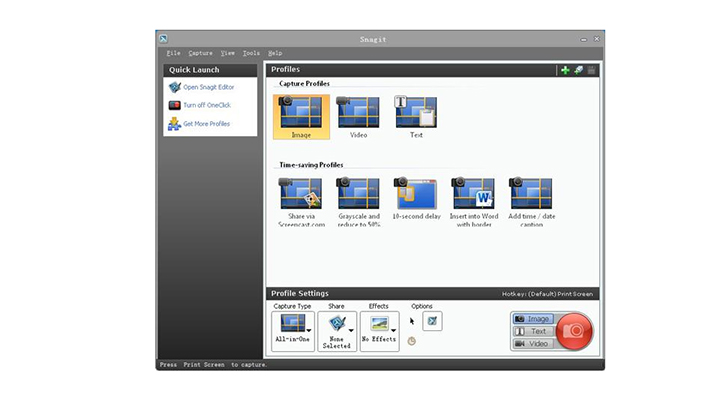Open the File menu
This screenshot has width=720, height=403.
pos(173,53)
